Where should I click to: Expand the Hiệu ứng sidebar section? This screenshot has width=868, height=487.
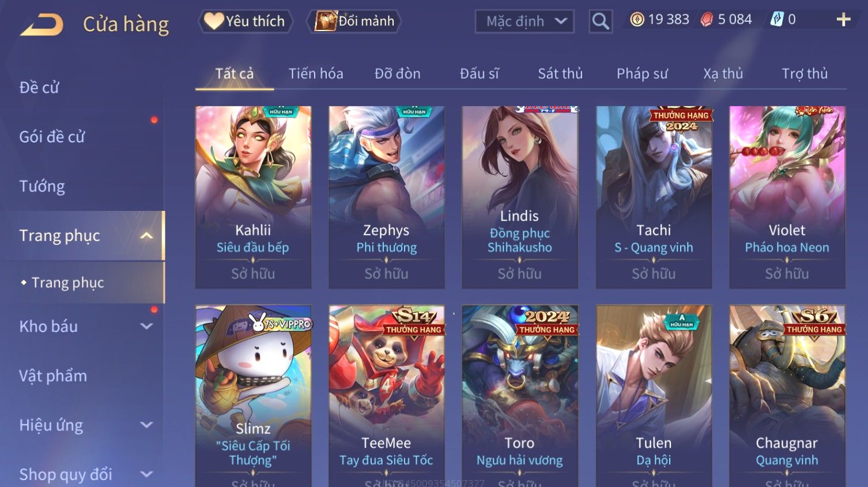pos(146,425)
